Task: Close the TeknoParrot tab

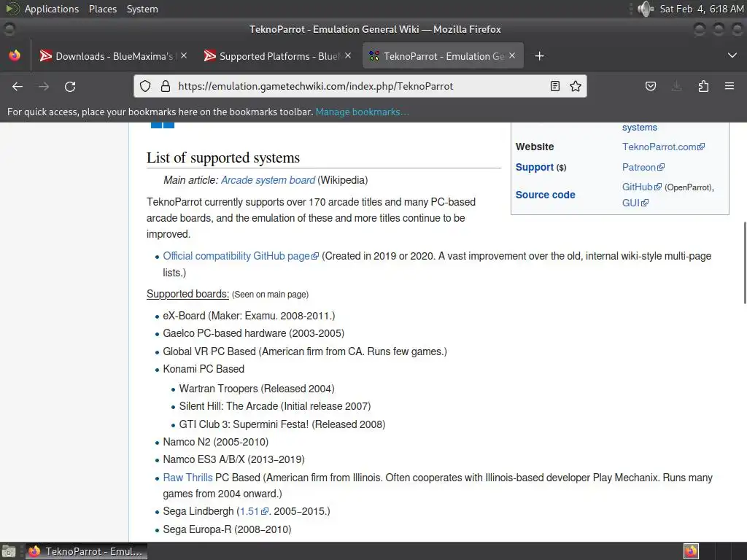Action: click(x=512, y=55)
